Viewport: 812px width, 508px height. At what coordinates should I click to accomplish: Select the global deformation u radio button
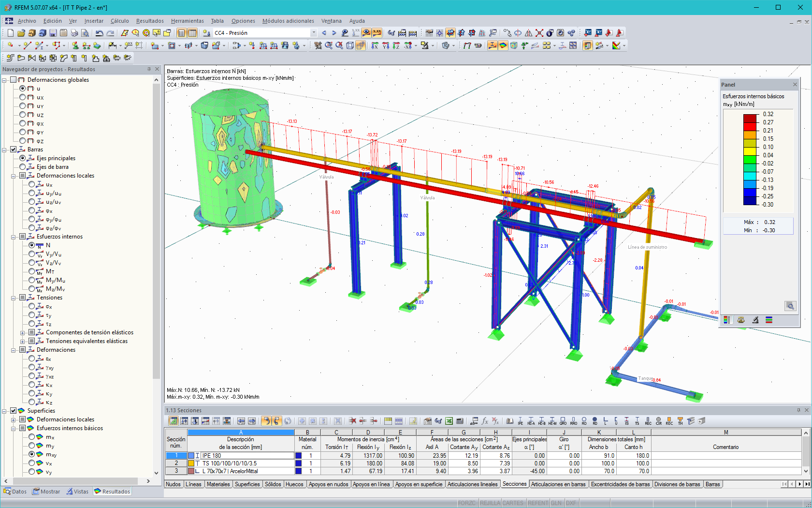pyautogui.click(x=23, y=89)
